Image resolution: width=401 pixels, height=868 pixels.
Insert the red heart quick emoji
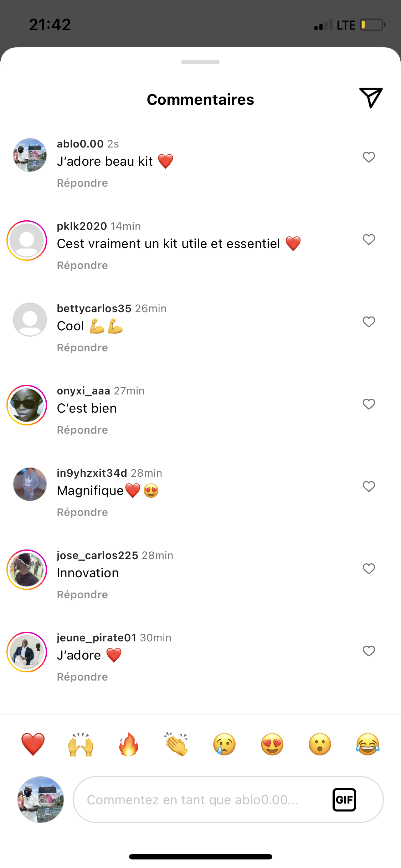tap(33, 744)
